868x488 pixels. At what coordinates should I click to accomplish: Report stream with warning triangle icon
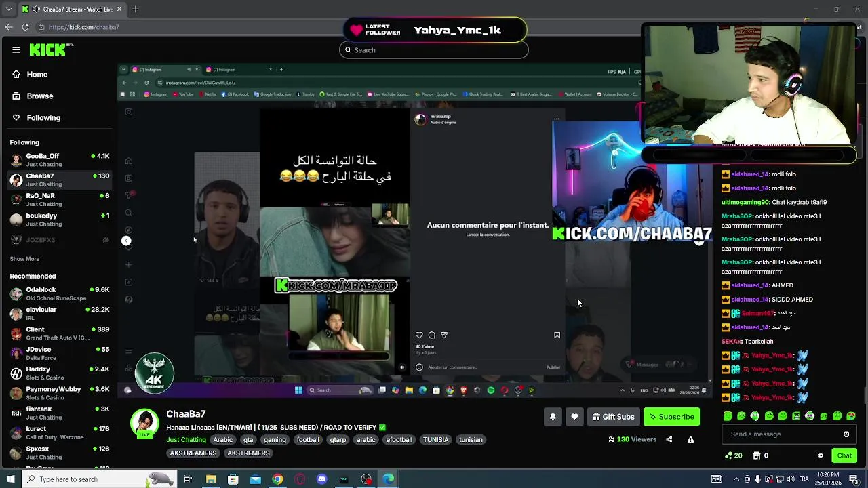pyautogui.click(x=690, y=439)
